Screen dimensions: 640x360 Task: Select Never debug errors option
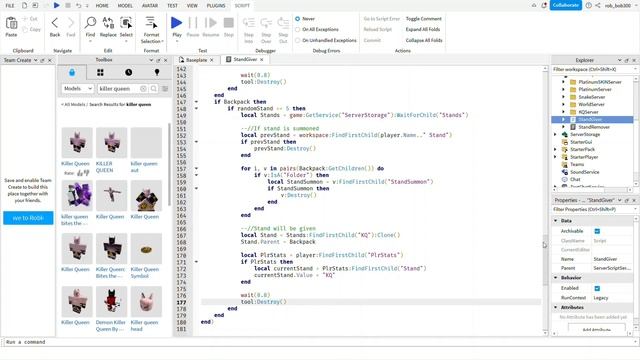coord(298,19)
